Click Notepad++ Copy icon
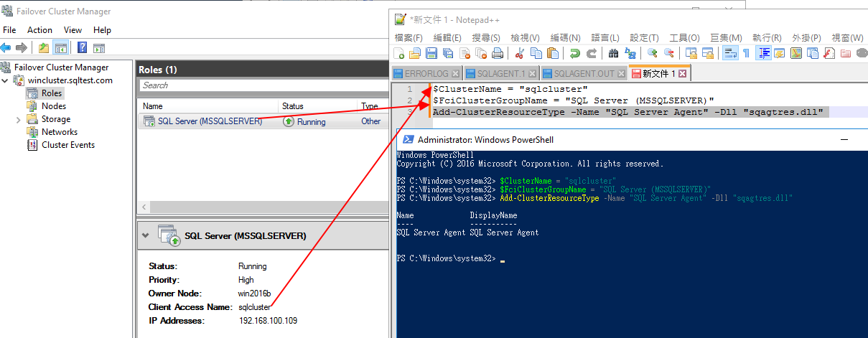868x338 pixels. click(x=536, y=53)
